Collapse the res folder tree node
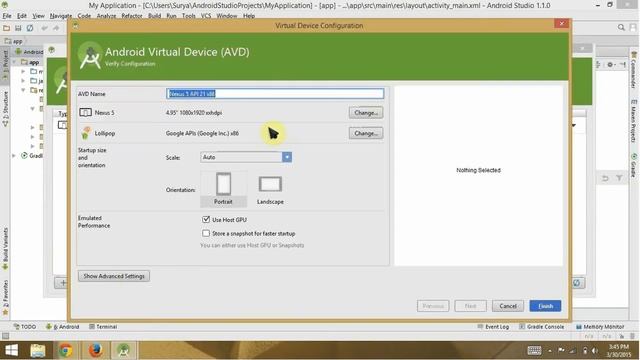This screenshot has height=360, width=640. click(24, 90)
